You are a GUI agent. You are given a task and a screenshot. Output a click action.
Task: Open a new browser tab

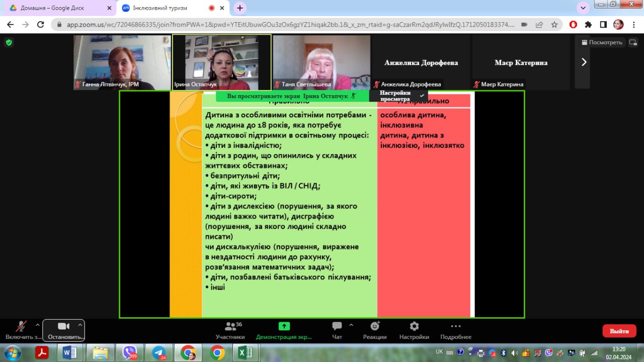pos(240,8)
